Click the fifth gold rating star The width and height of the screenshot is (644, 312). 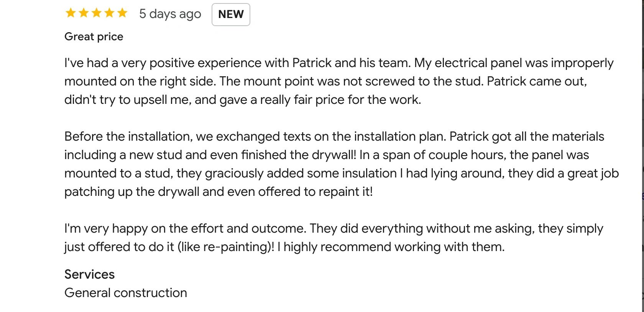coord(122,13)
